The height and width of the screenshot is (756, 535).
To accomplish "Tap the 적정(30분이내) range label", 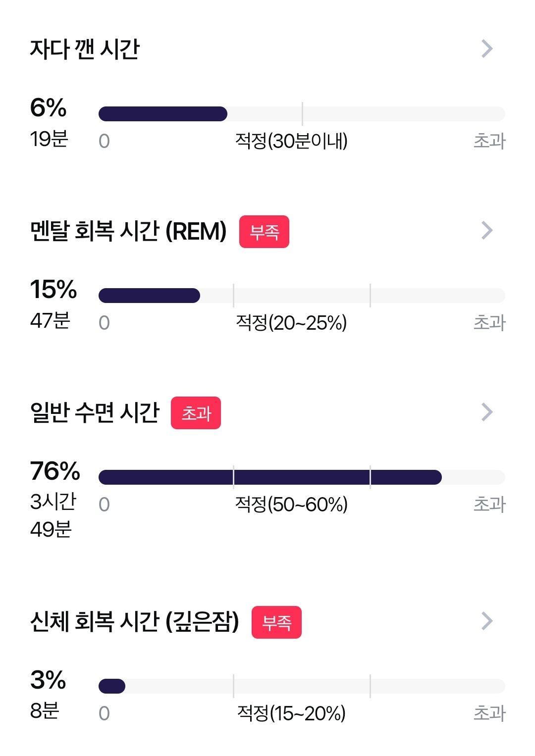I will coord(291,141).
